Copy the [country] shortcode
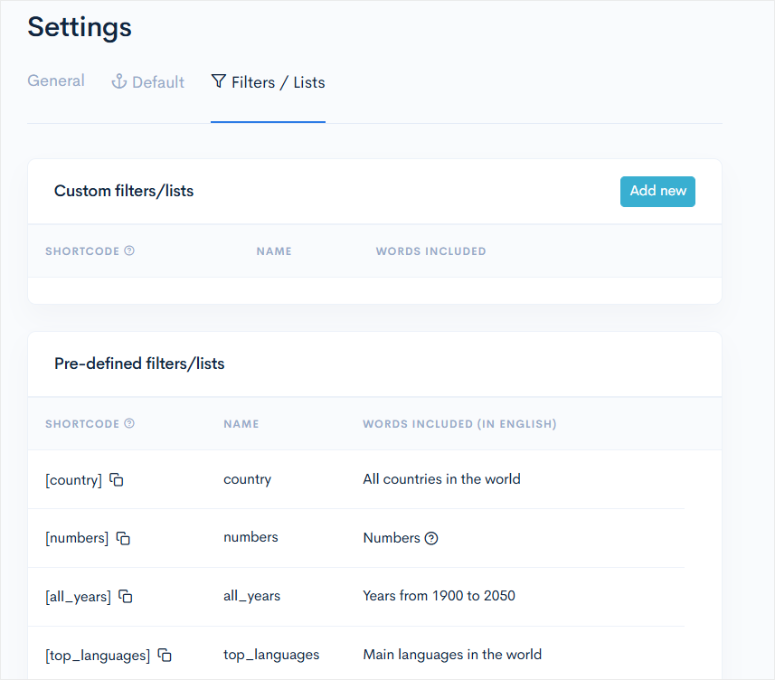 pos(116,480)
